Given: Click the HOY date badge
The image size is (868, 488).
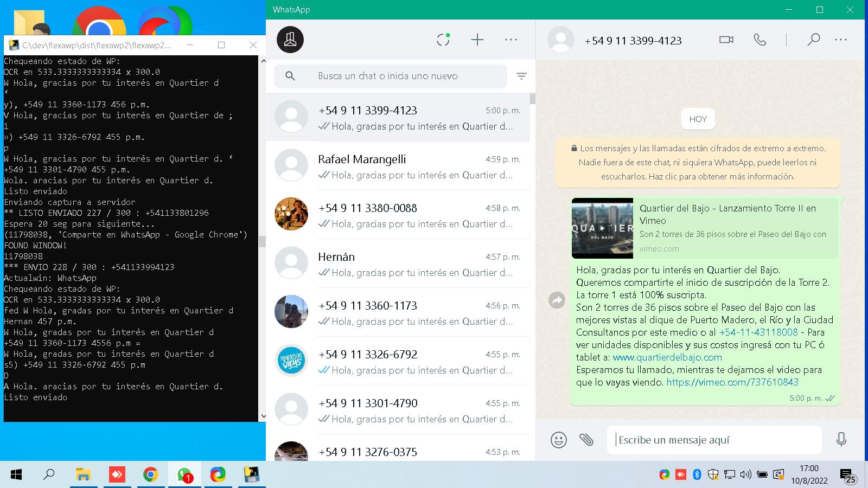Looking at the screenshot, I should tap(698, 119).
